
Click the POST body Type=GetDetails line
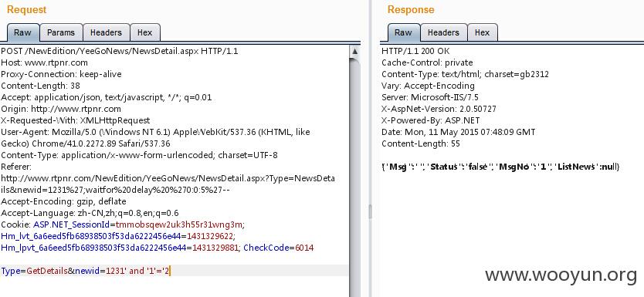pos(86,271)
